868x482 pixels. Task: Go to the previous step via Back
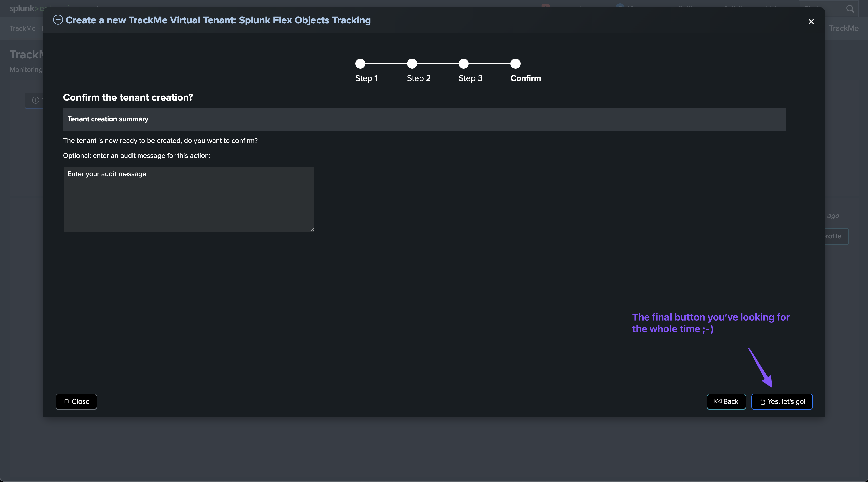[726, 401]
